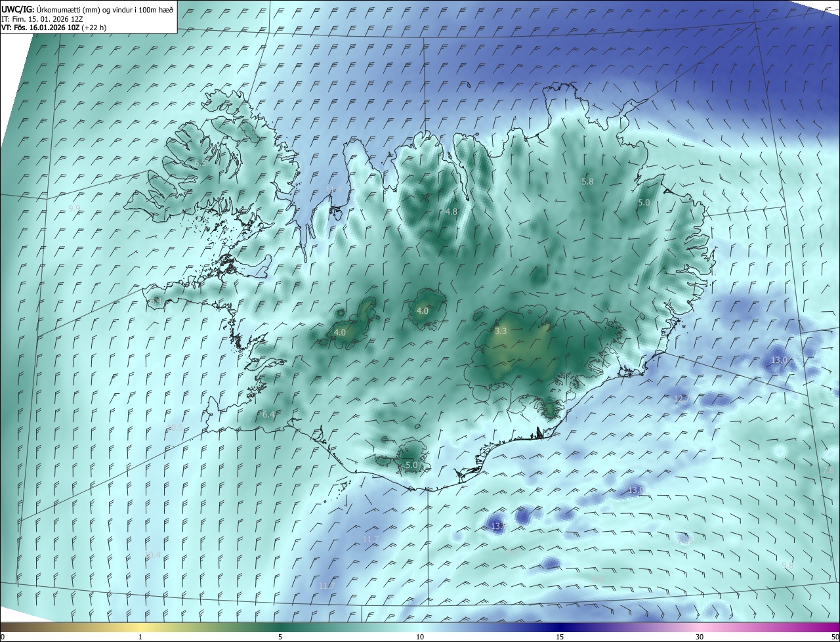This screenshot has width=840, height=642.
Task: Select the 9.9 value on the map
Action: coord(74,208)
